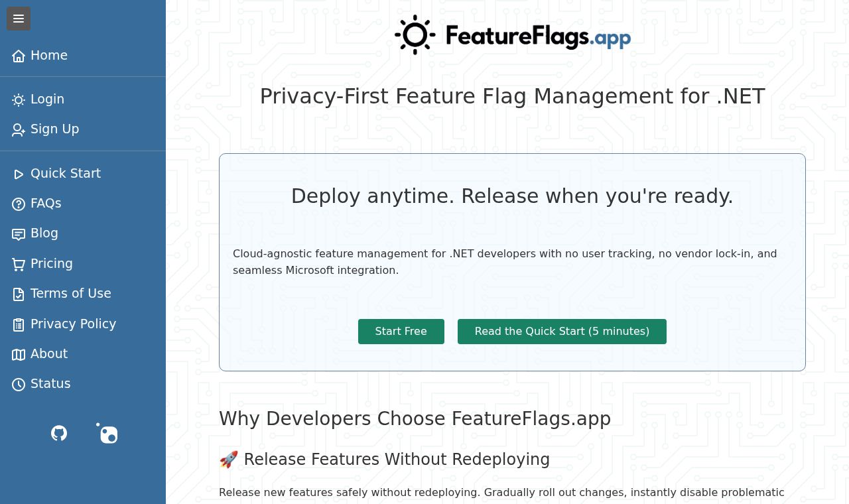Open the GitHub repository icon

click(59, 433)
